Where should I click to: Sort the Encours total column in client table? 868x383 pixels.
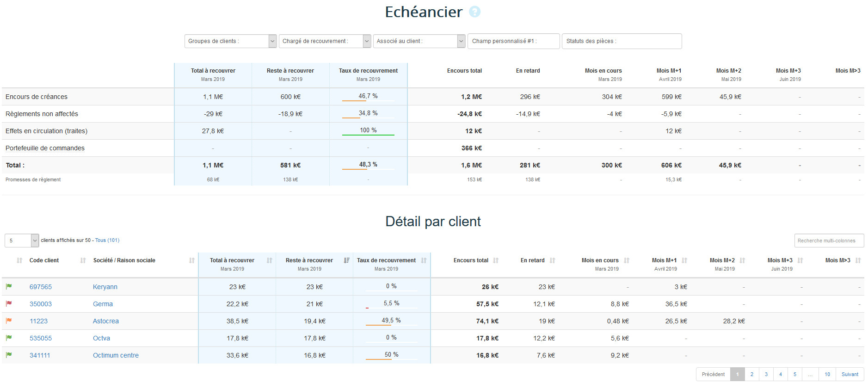click(496, 260)
